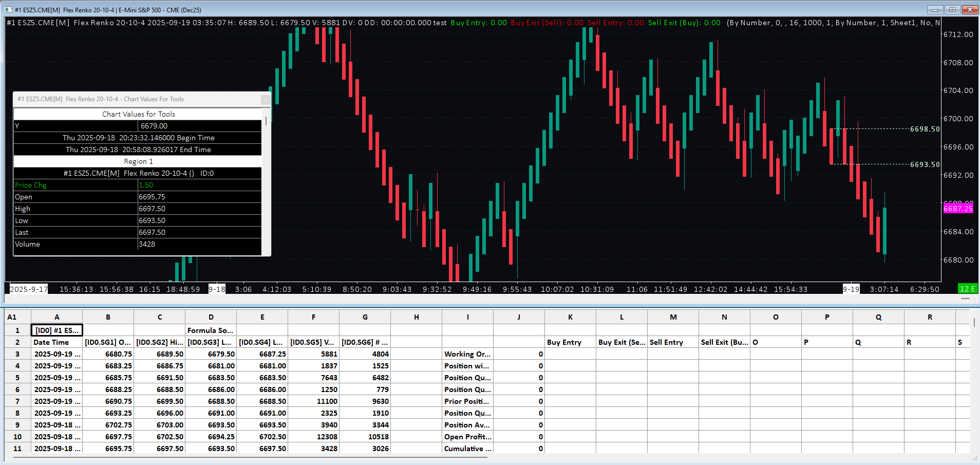Image resolution: width=980 pixels, height=465 pixels.
Task: Click the 6698.50 dotted line price label
Action: coord(925,129)
